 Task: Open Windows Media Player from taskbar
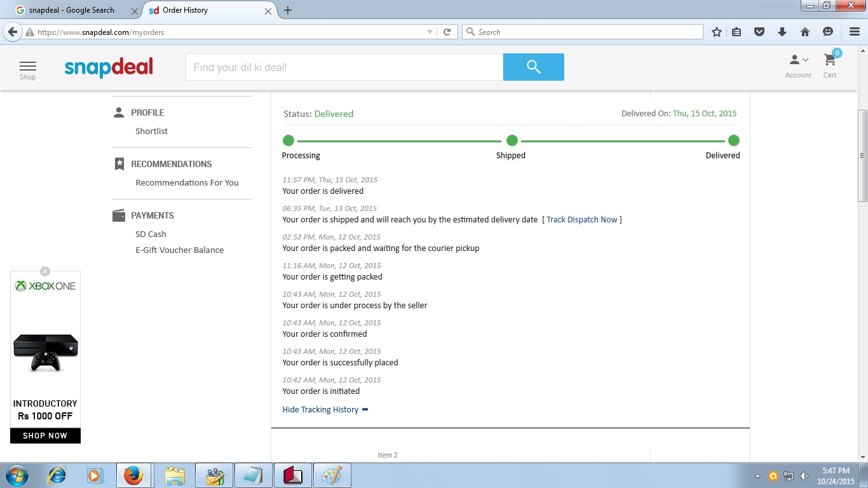[x=95, y=475]
